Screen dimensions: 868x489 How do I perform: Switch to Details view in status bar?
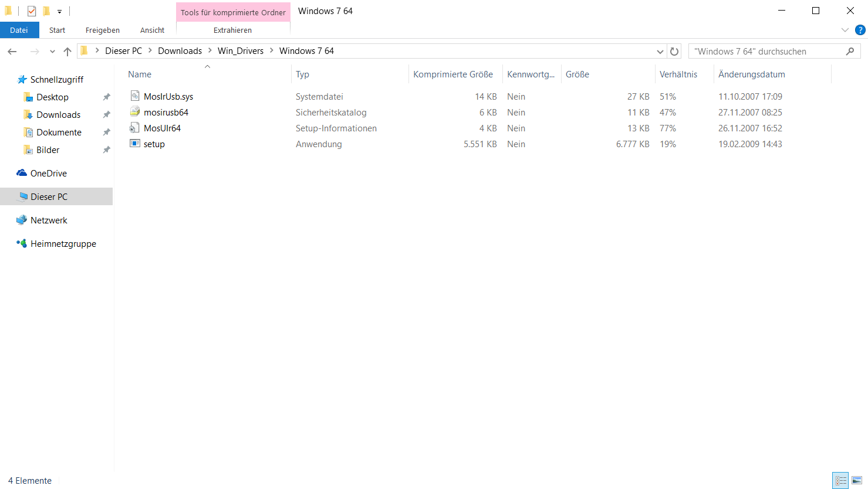tap(840, 480)
